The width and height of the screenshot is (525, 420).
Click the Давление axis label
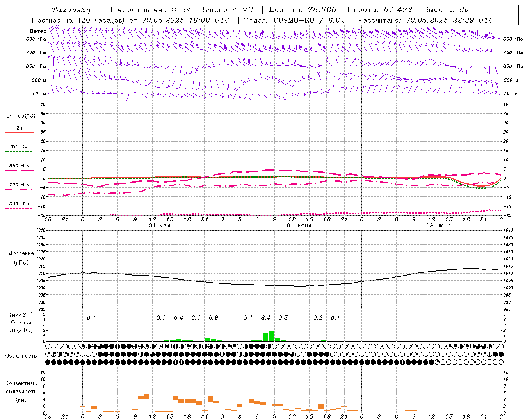(x=21, y=253)
